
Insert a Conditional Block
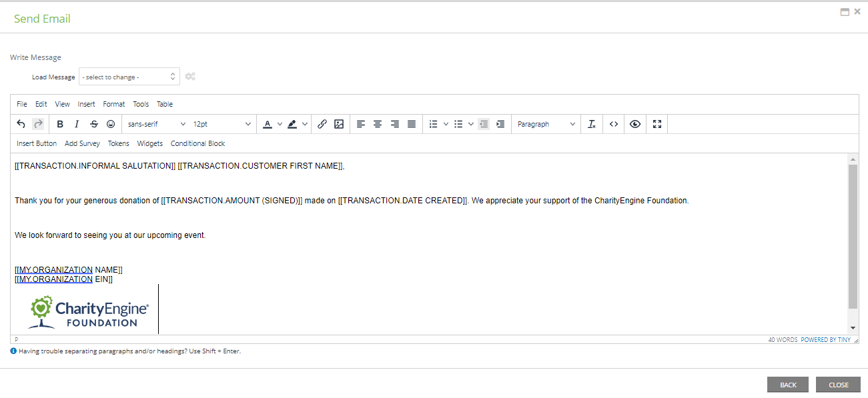coord(198,143)
